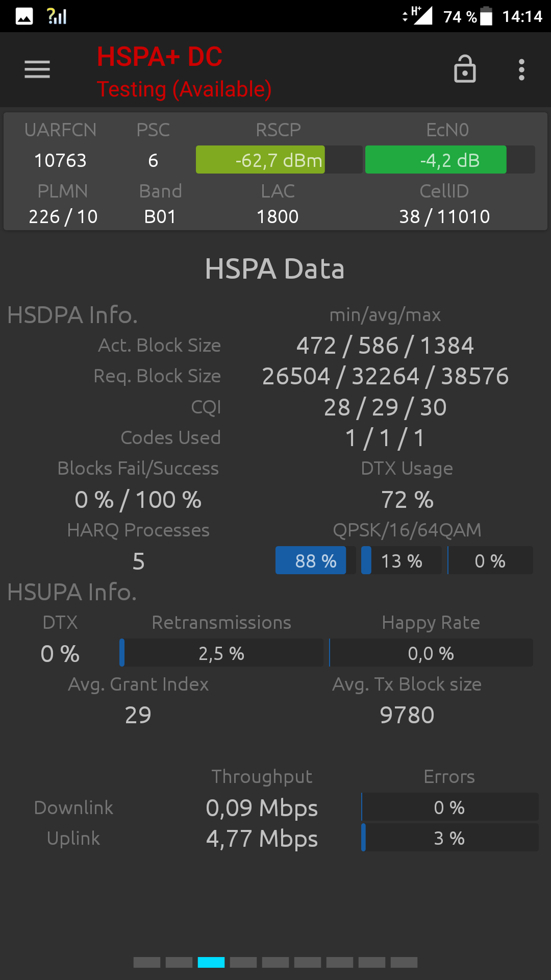The width and height of the screenshot is (551, 980).
Task: Tap the CellID 38 / 11010 value
Action: [x=444, y=216]
